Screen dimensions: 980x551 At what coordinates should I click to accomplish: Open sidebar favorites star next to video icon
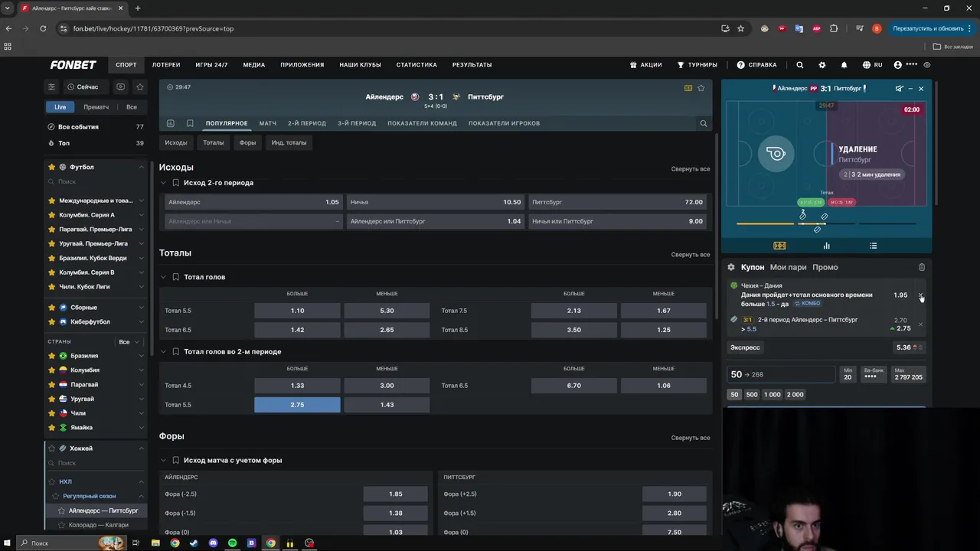[x=139, y=86]
